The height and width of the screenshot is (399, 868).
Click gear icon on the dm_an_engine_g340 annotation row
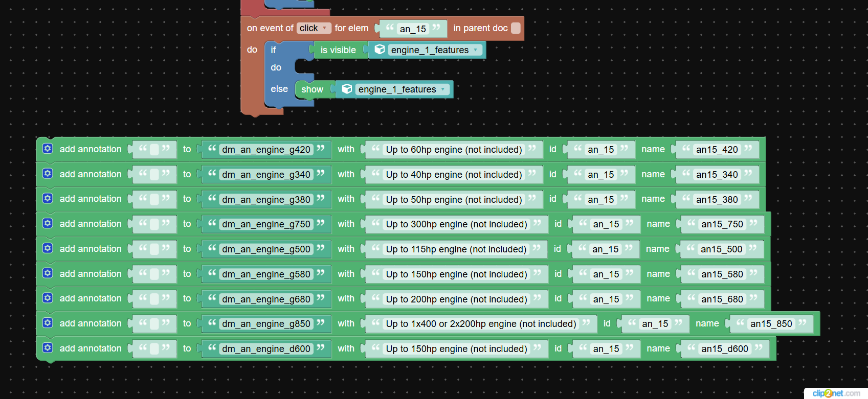pyautogui.click(x=48, y=174)
